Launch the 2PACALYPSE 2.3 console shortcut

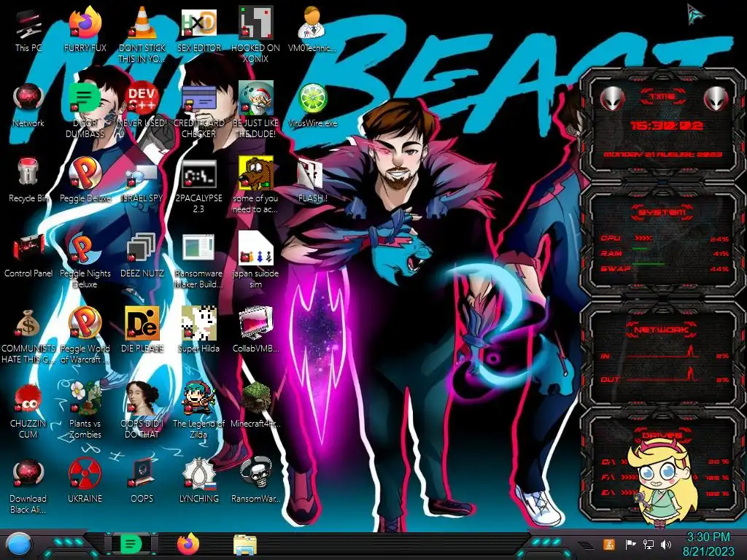(x=199, y=186)
